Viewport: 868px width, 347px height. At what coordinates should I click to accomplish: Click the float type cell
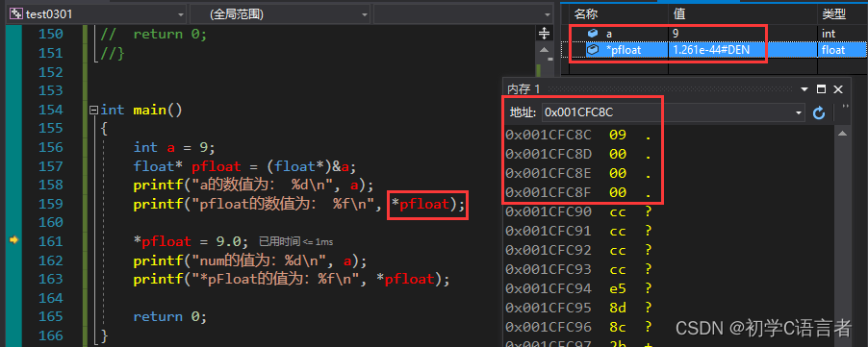point(833,50)
